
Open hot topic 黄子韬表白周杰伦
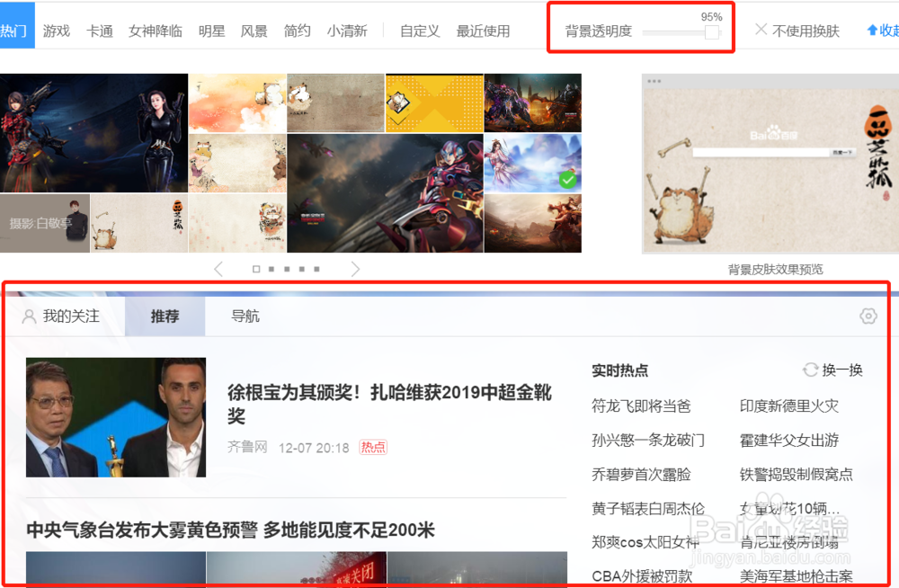tap(648, 508)
